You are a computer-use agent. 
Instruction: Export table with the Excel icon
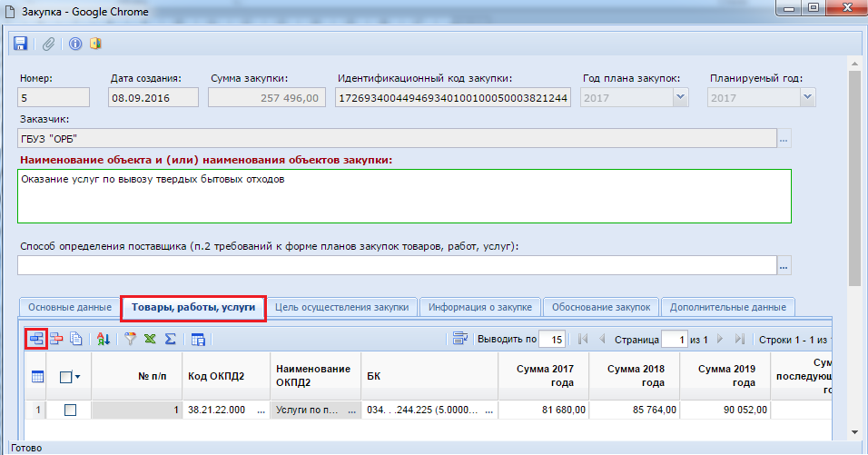149,339
